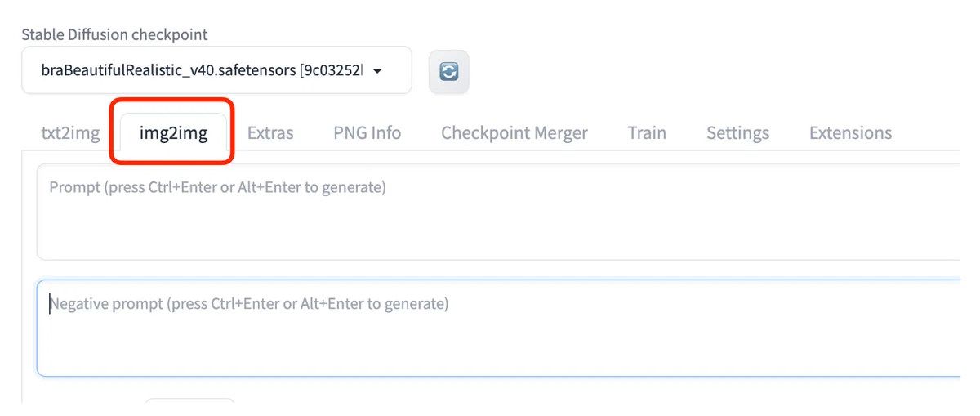Screen dimensions: 980x416
Task: Click the Stable Diffusion checkpoint label
Action: click(x=114, y=34)
